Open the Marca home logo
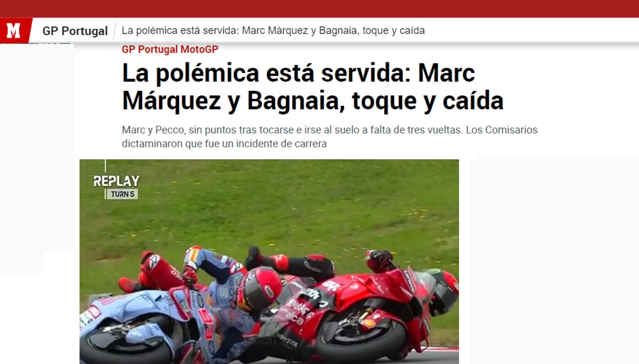 point(14,31)
